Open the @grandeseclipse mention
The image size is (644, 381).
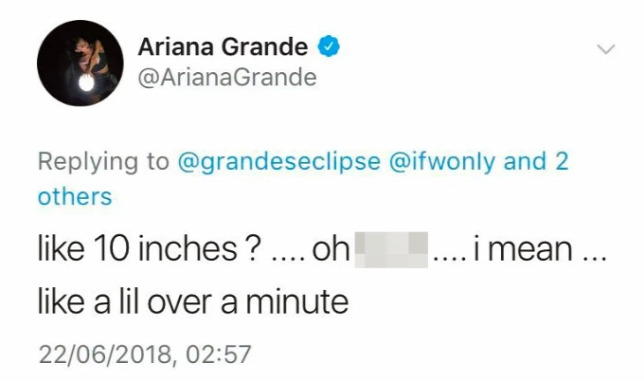pos(279,162)
